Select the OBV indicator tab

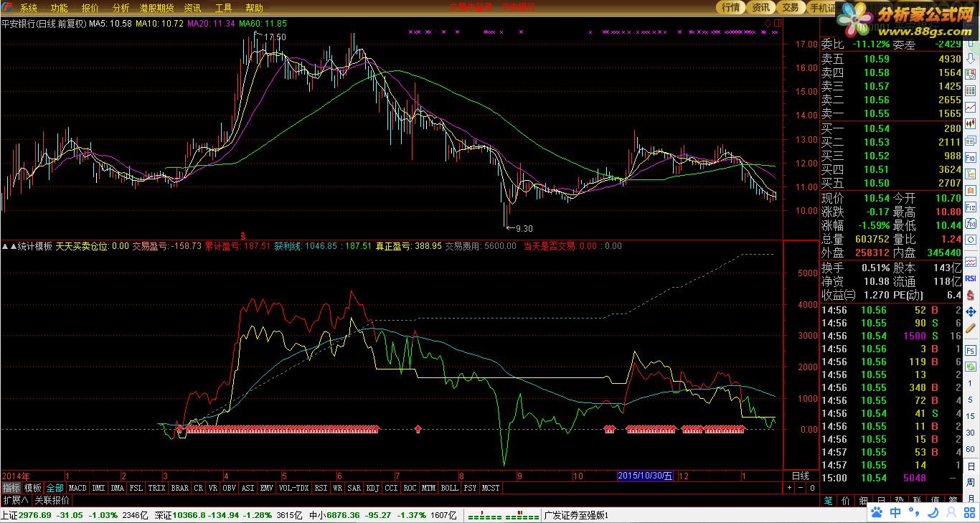coord(230,488)
